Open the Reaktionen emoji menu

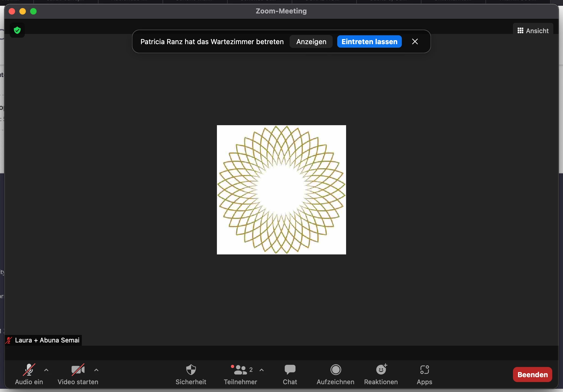point(381,374)
